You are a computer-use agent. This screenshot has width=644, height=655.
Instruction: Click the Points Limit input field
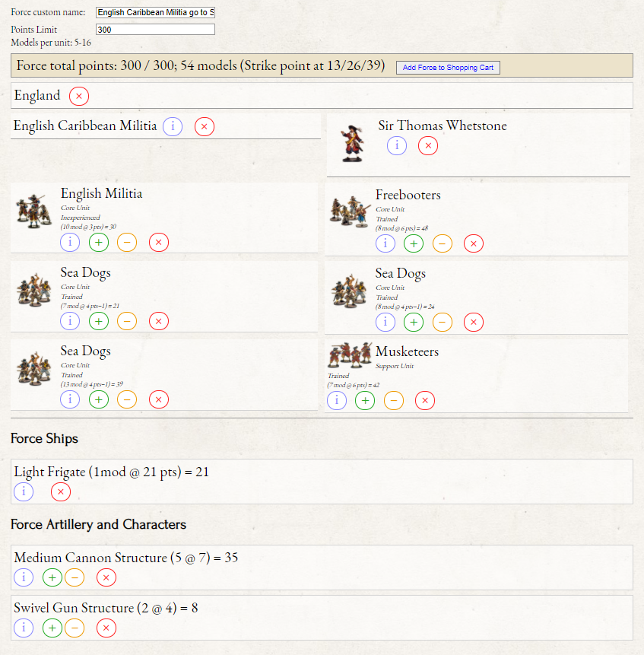click(155, 30)
